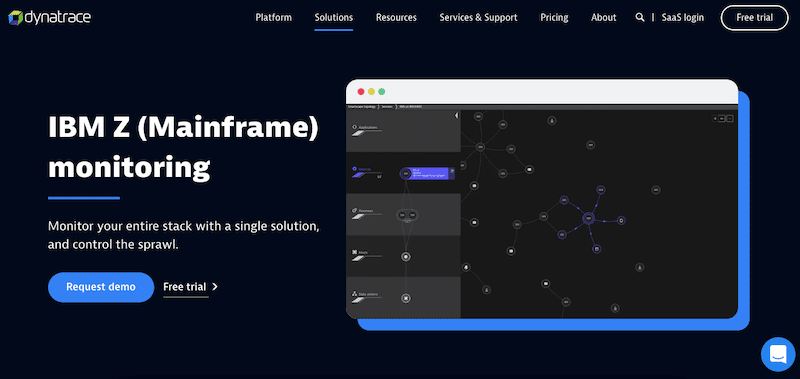Click the red dot in the mock window

tap(361, 92)
